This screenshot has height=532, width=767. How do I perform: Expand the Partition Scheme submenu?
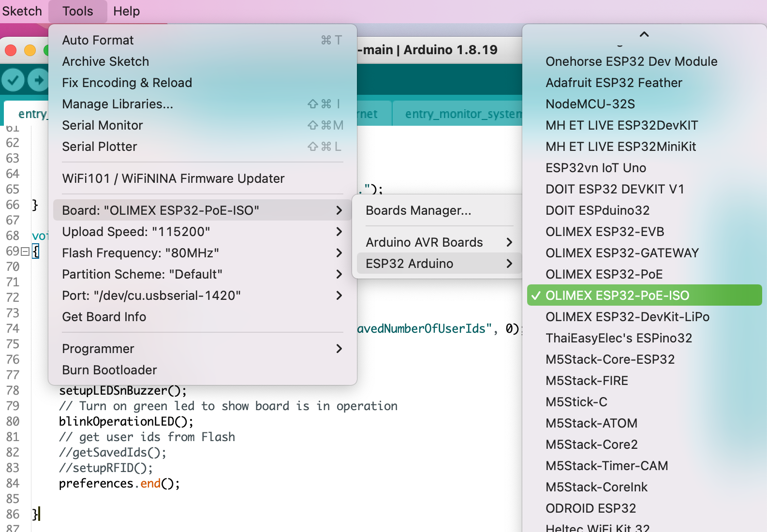coord(203,274)
